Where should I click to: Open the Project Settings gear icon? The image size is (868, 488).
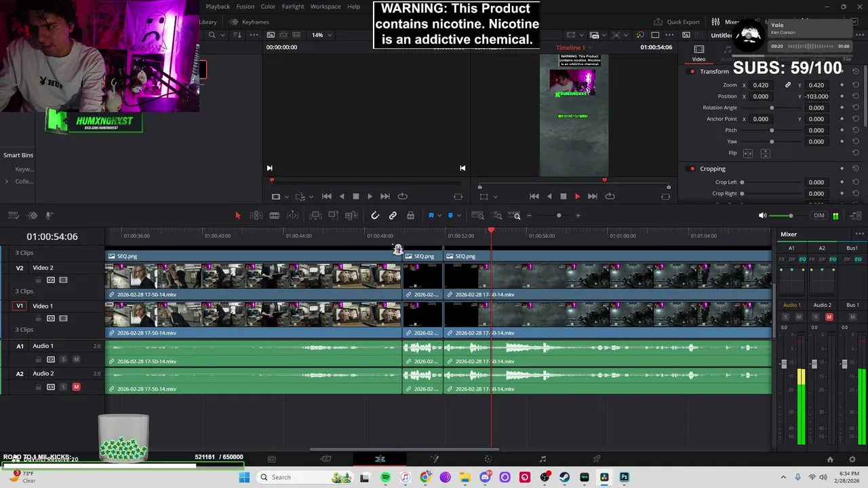(852, 460)
